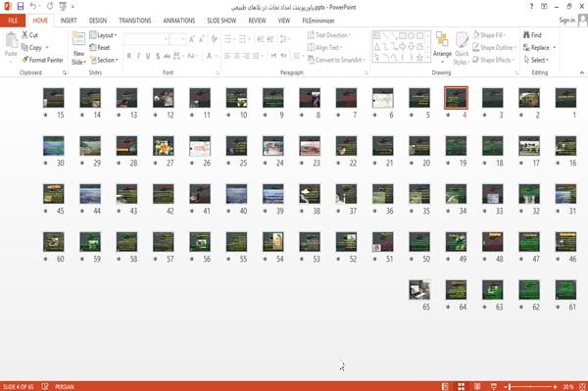
Task: Click the SLIDE 4 OF 65 indicator
Action: (18, 386)
